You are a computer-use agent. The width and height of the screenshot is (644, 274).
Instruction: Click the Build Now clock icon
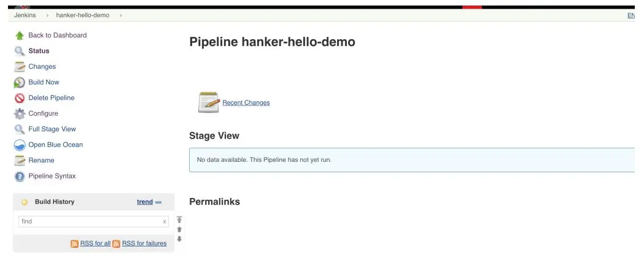(x=20, y=83)
